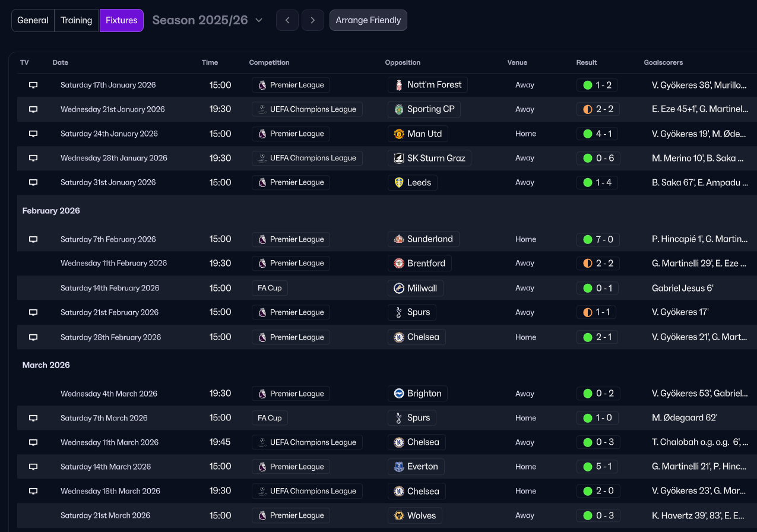Switch to the General tab

click(33, 20)
